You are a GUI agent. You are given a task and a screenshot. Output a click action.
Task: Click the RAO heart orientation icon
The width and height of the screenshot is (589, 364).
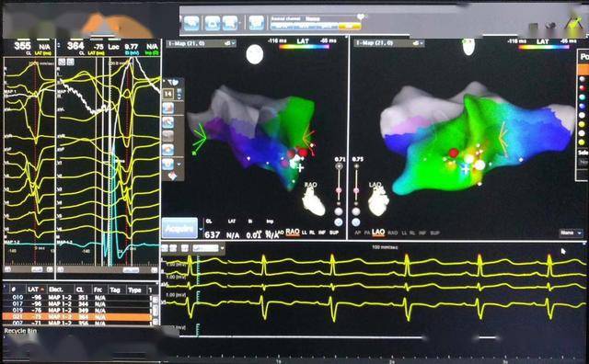click(x=314, y=200)
